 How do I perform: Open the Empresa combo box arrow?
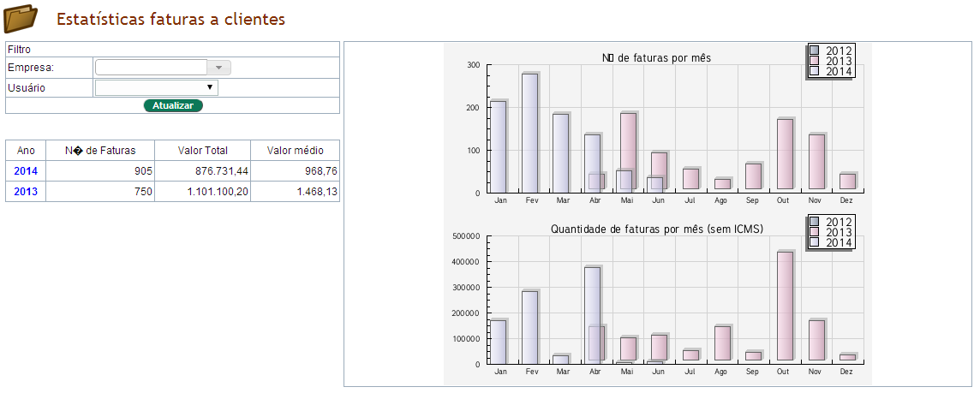pyautogui.click(x=218, y=68)
